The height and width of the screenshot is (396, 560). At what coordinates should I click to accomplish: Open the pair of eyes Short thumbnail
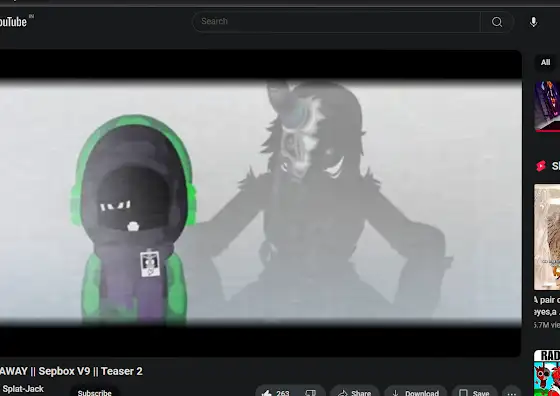click(547, 237)
